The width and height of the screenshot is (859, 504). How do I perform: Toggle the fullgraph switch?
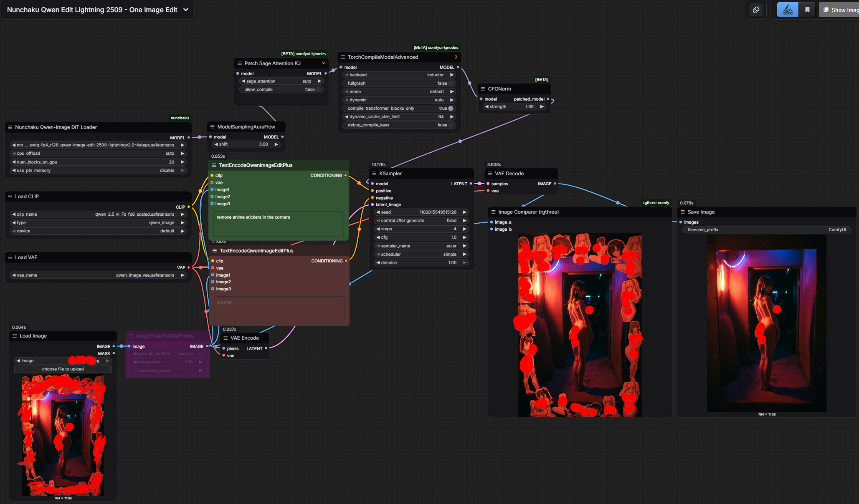coord(451,83)
